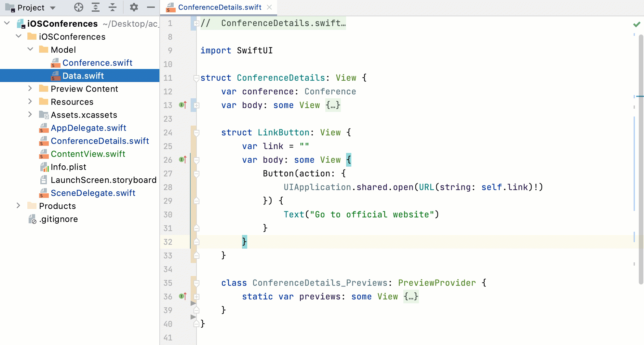Click the Collapse All icon in Project toolbar
Screen dimensions: 644x345
pos(112,7)
